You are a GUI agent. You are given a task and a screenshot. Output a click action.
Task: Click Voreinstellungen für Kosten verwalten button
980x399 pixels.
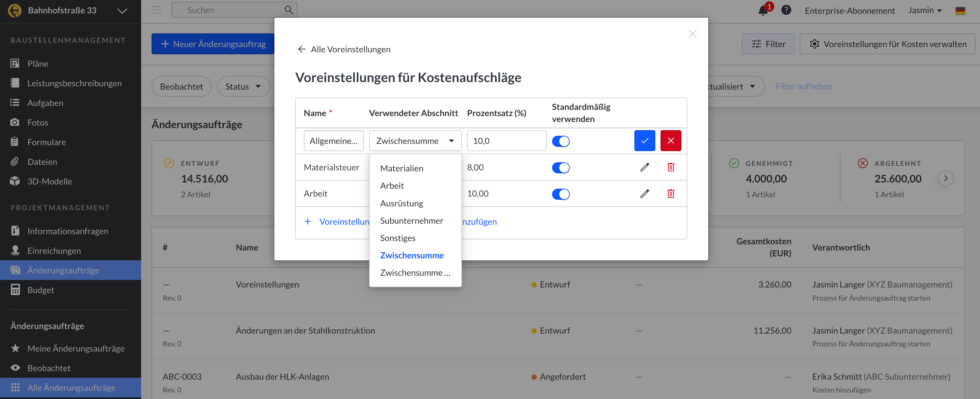[x=887, y=44]
